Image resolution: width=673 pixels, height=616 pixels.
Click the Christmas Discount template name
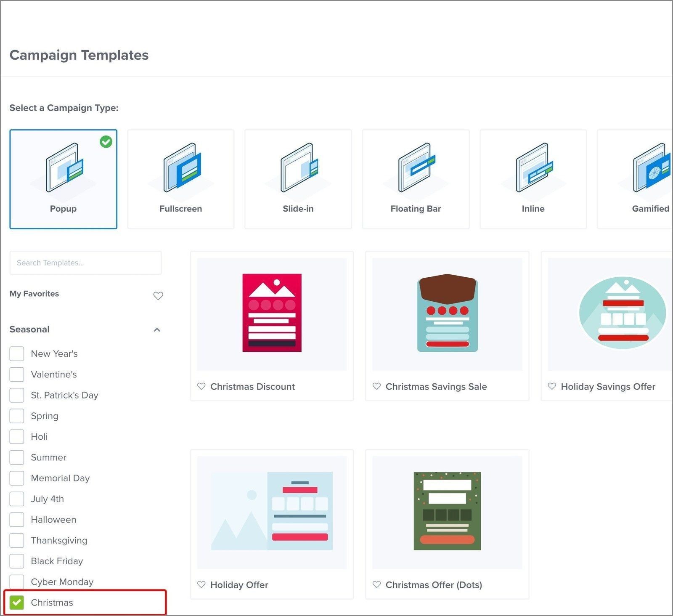[x=252, y=387]
